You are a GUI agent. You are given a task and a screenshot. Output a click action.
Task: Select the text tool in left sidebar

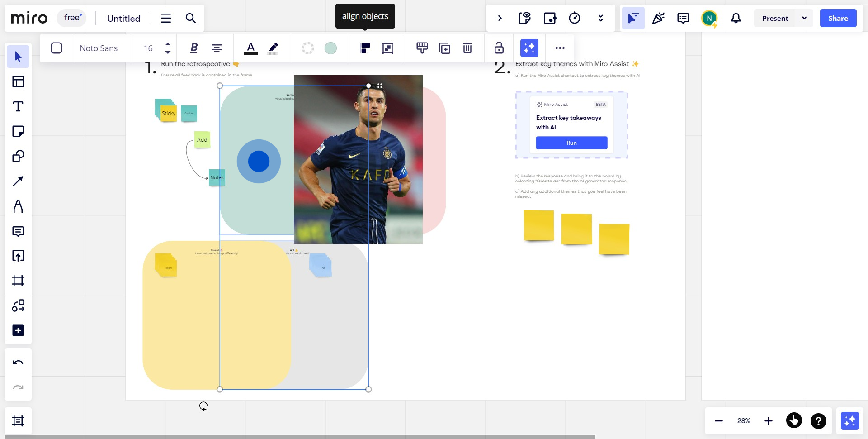click(x=18, y=106)
